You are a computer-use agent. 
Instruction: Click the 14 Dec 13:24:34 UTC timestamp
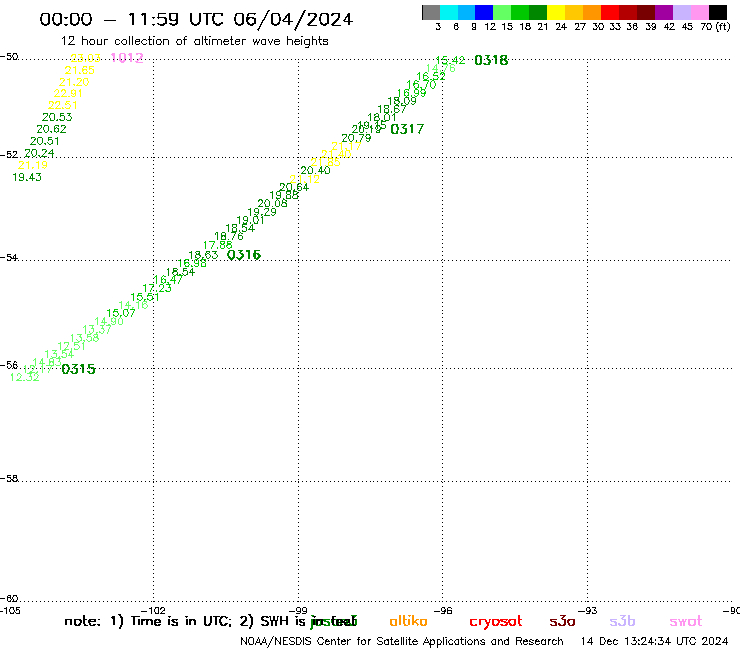pos(655,642)
